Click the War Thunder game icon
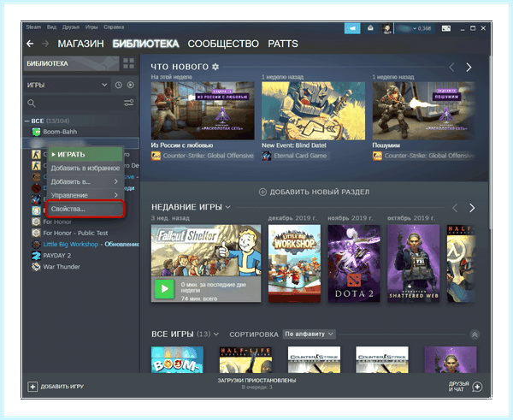The width and height of the screenshot is (513, 420). click(36, 267)
